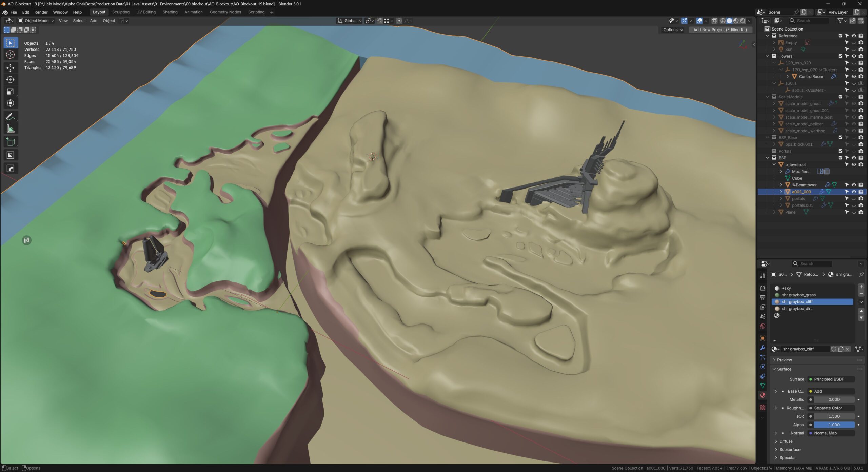Activate the Rotate tool
Screen dimensions: 868x472
11,80
